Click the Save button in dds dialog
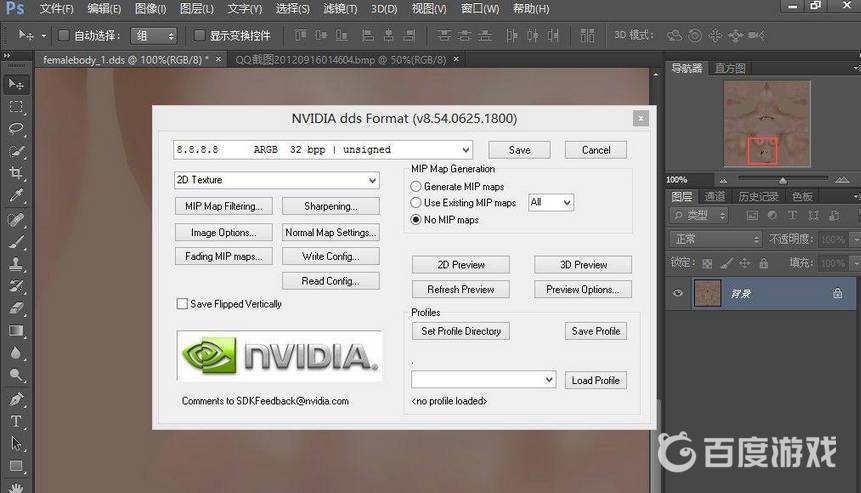 coord(519,150)
